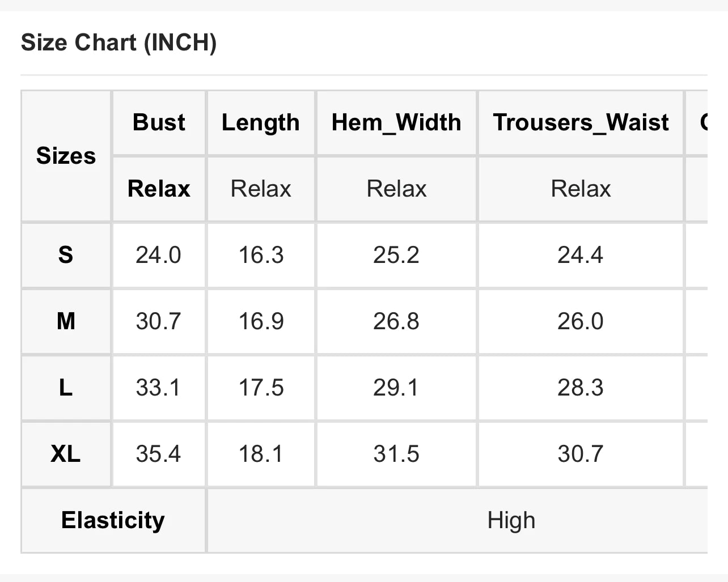Click the Elasticity row label
Viewport: 728px width, 582px height.
(113, 520)
